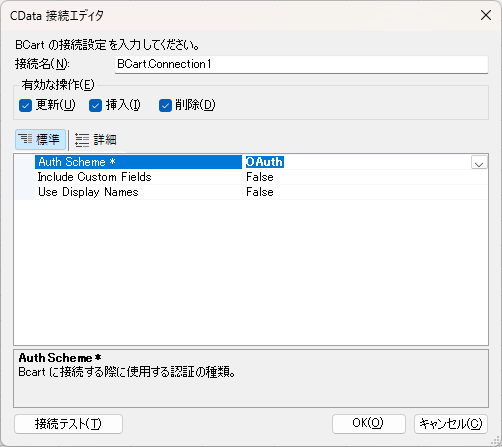Image resolution: width=502 pixels, height=447 pixels.
Task: Open the Auth Scheme dropdown arrow
Action: point(479,163)
